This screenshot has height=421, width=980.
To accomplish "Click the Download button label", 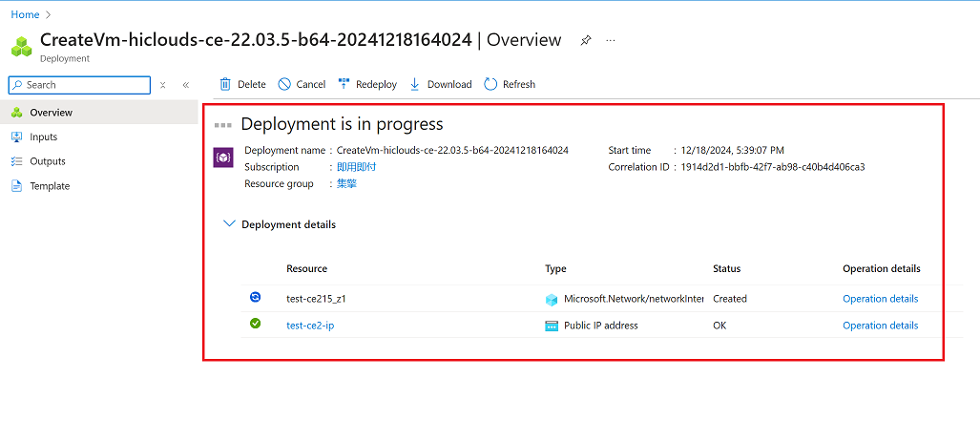I will [449, 84].
